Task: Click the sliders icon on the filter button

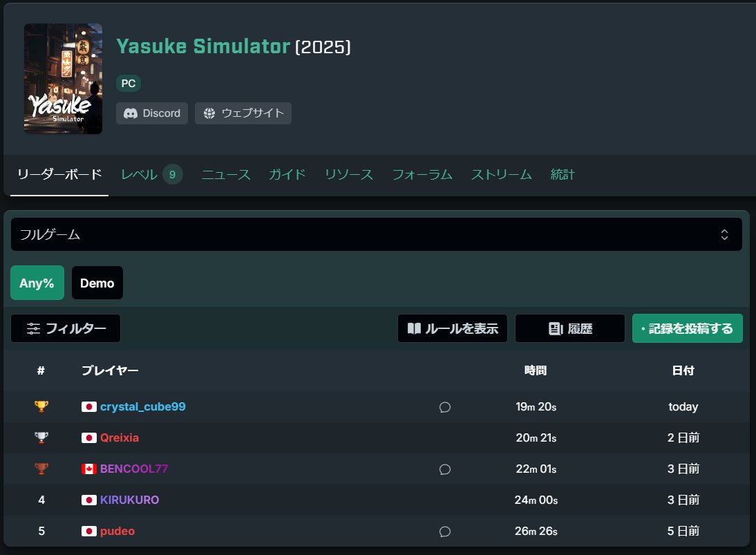Action: 33,328
